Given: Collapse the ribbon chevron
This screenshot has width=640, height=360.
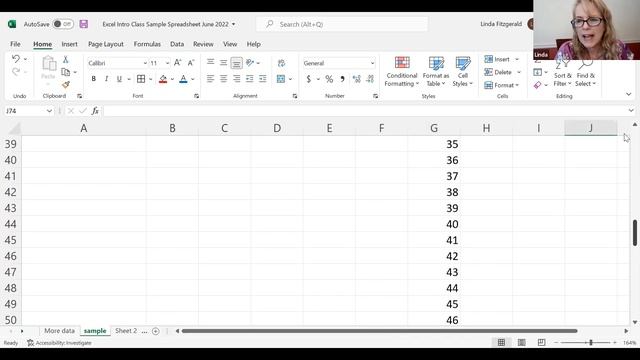Looking at the screenshot, I should (x=629, y=94).
